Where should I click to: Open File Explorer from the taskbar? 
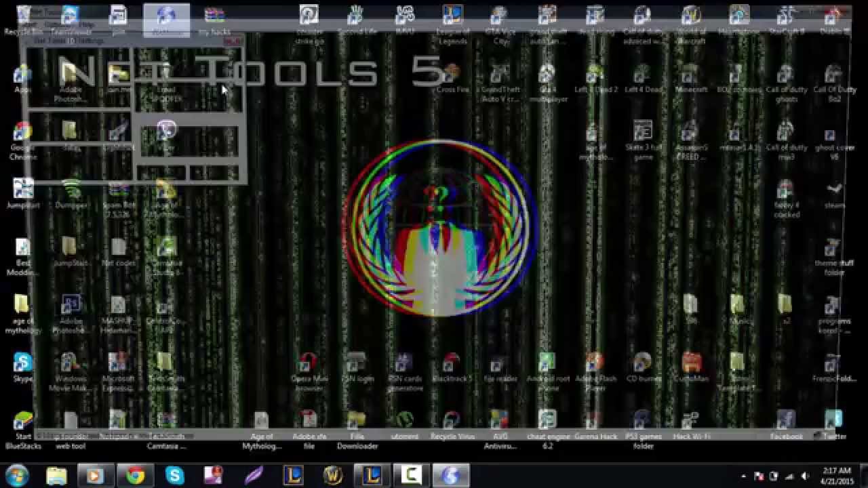57,476
